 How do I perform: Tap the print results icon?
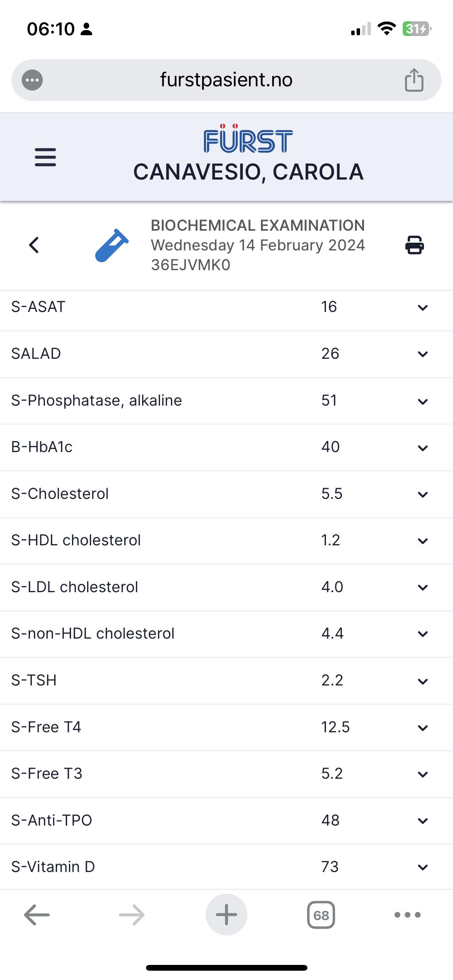pos(414,245)
